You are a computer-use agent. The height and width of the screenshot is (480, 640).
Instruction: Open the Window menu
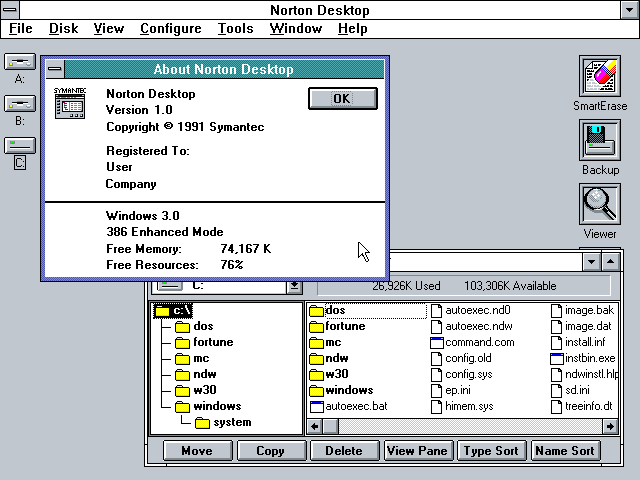pyautogui.click(x=296, y=29)
